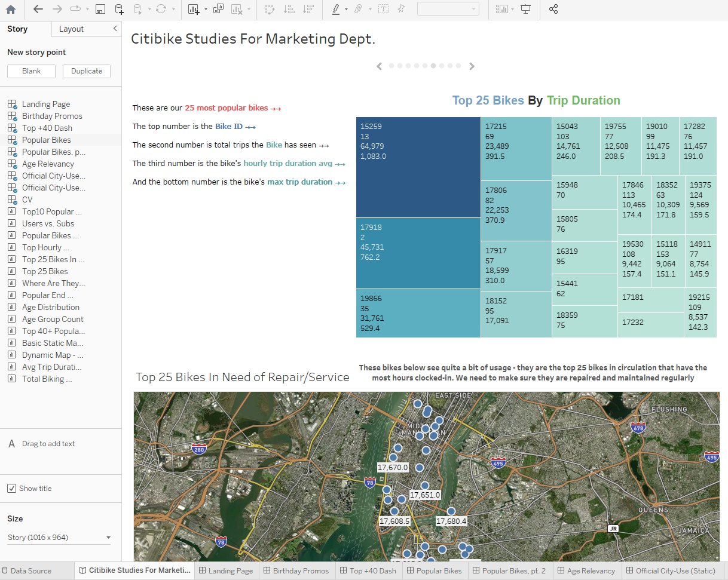Share the workbook via the share icon
Viewport: 728px width, 580px height.
click(553, 10)
